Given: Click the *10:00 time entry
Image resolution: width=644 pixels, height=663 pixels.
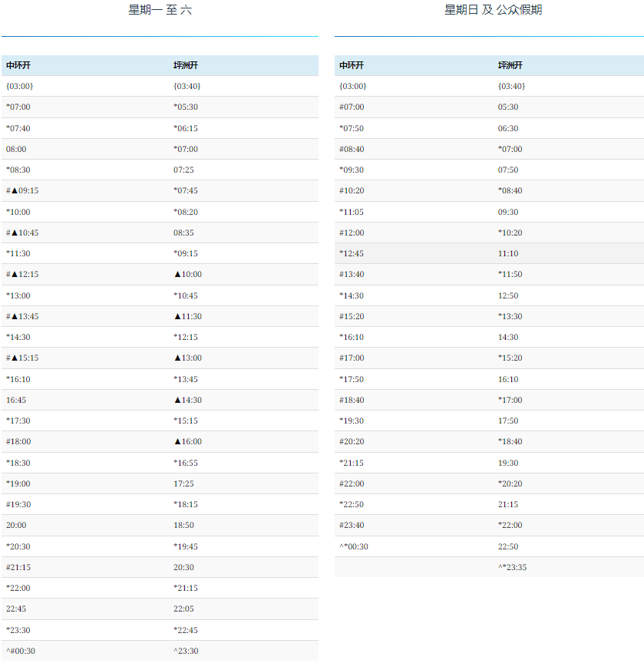Looking at the screenshot, I should point(18,212).
